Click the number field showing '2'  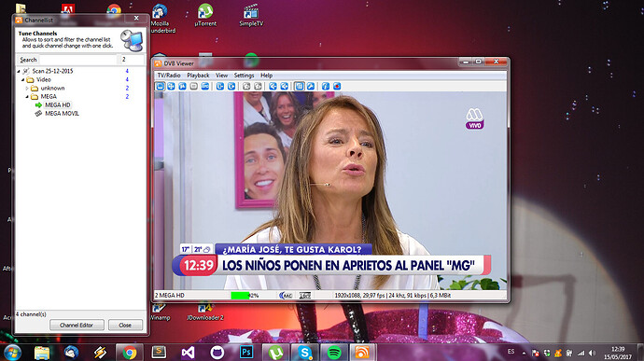132,60
